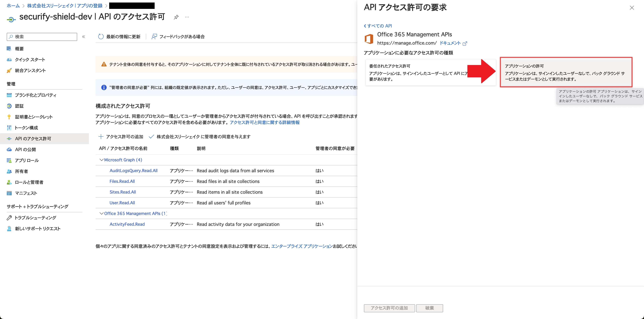644x319 pixels.
Task: Click 株式会社スリーシェイク | アプリの登録 breadcrumb
Action: [65, 6]
